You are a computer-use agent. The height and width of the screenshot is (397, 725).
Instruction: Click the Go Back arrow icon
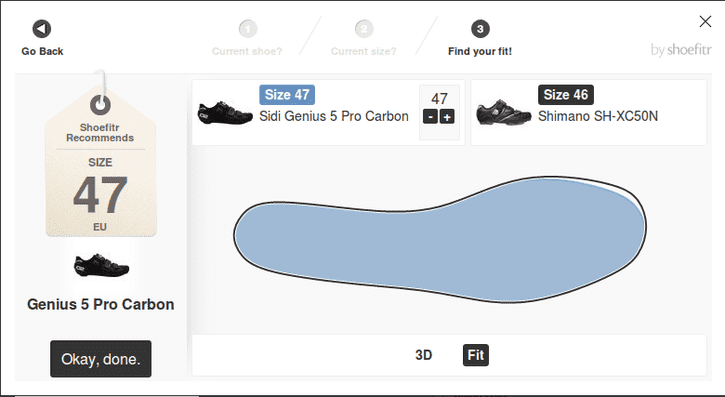click(x=42, y=29)
